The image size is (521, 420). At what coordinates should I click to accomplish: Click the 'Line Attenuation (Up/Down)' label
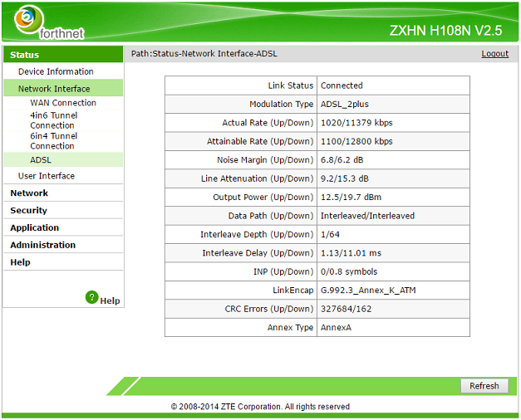click(258, 178)
